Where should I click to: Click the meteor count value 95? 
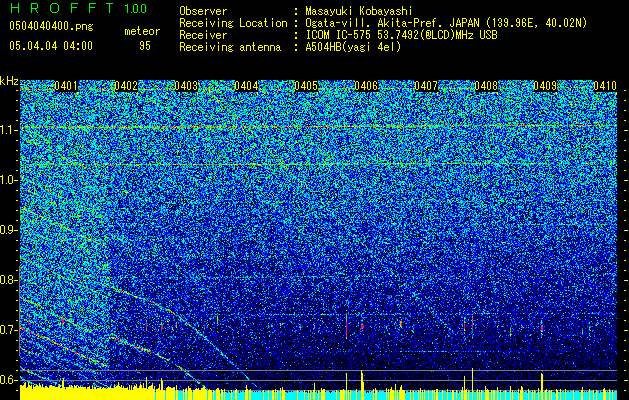[145, 46]
